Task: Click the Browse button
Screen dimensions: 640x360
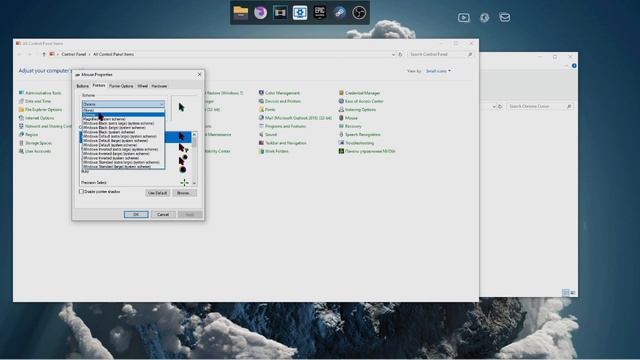Action: tap(183, 193)
